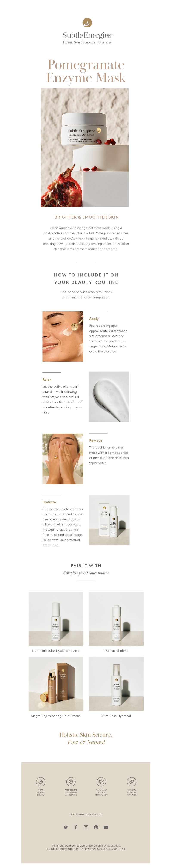This screenshot has height=868, width=172.
Task: Click The Facial Blend product image
Action: click(x=116, y=619)
